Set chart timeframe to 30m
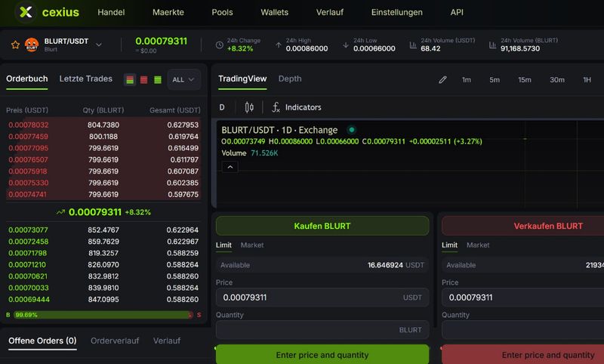The image size is (604, 364). tap(557, 80)
